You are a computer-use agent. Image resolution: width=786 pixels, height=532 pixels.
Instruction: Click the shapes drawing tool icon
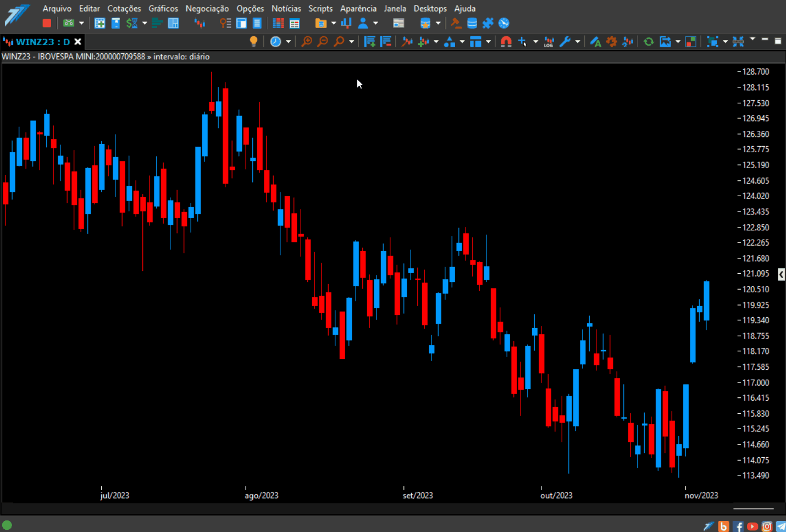click(450, 42)
